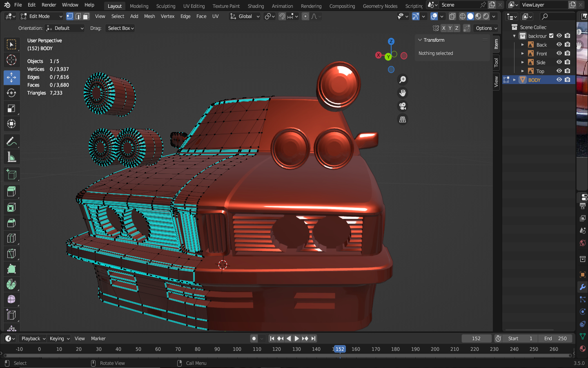Choose the Measure tool

coord(11,157)
